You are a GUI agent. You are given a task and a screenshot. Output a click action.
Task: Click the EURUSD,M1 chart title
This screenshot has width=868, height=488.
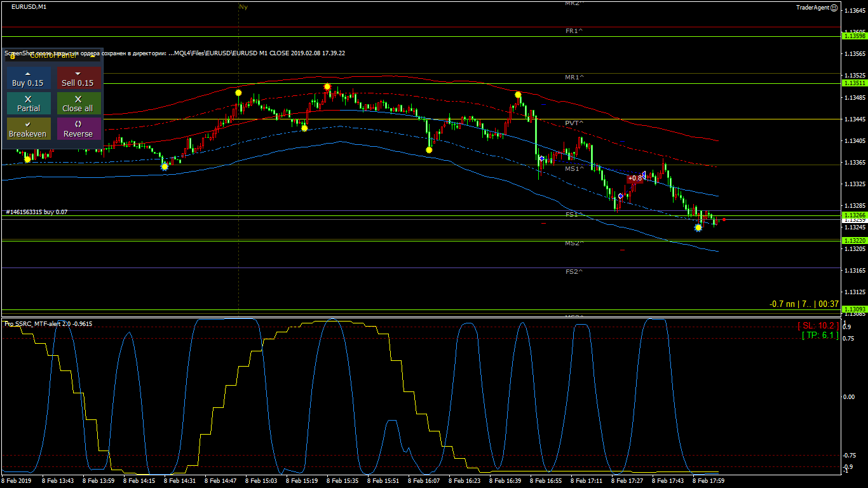coord(29,6)
